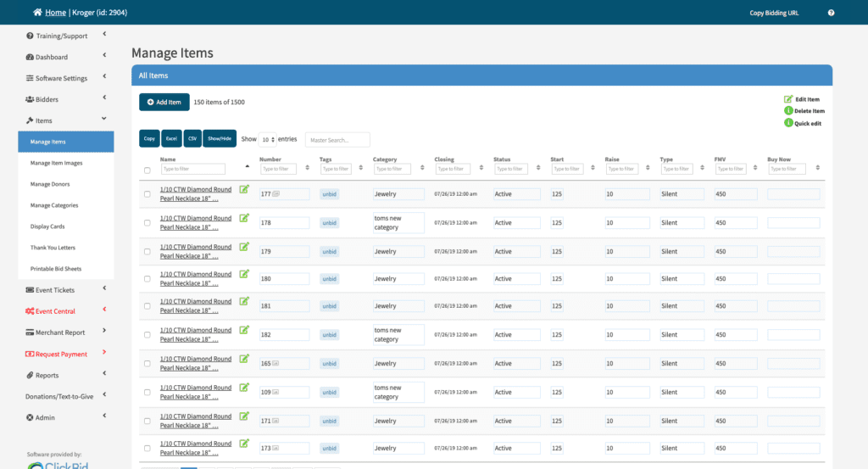The width and height of the screenshot is (868, 469).
Task: Click the edit icon for item 173
Action: 244,444
